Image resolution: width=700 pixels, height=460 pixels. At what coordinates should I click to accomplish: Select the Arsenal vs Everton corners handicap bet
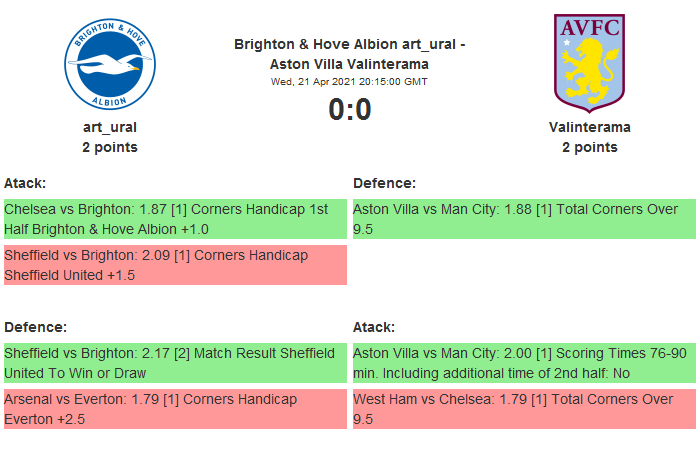point(174,409)
